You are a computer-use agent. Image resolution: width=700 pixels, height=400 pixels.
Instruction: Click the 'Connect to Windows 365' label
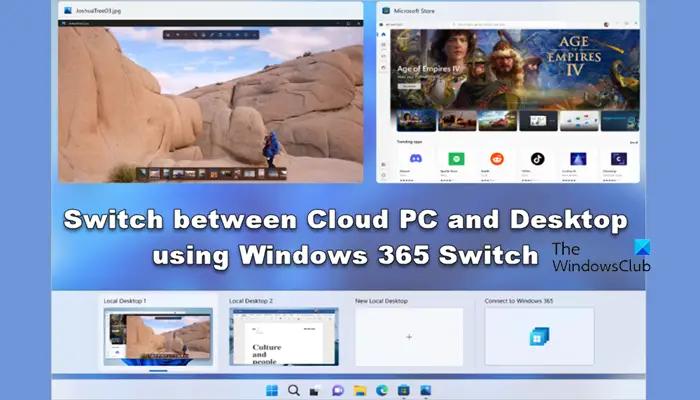(519, 301)
